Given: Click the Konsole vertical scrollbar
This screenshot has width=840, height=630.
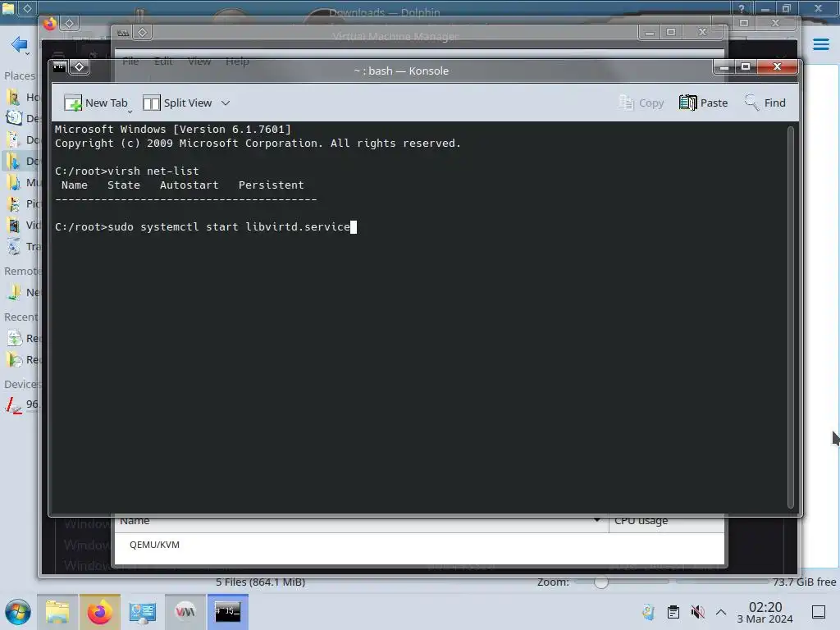Looking at the screenshot, I should (x=791, y=317).
